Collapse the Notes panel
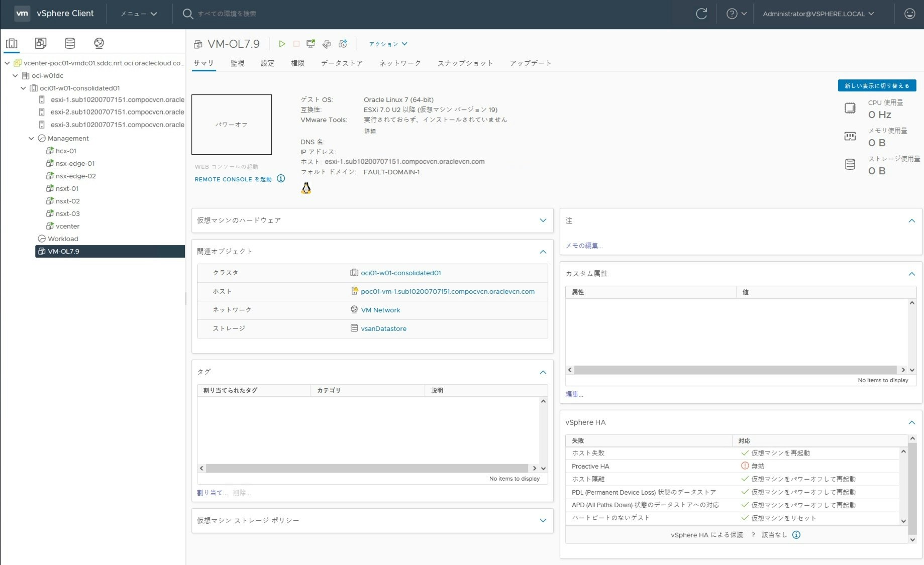 point(912,221)
